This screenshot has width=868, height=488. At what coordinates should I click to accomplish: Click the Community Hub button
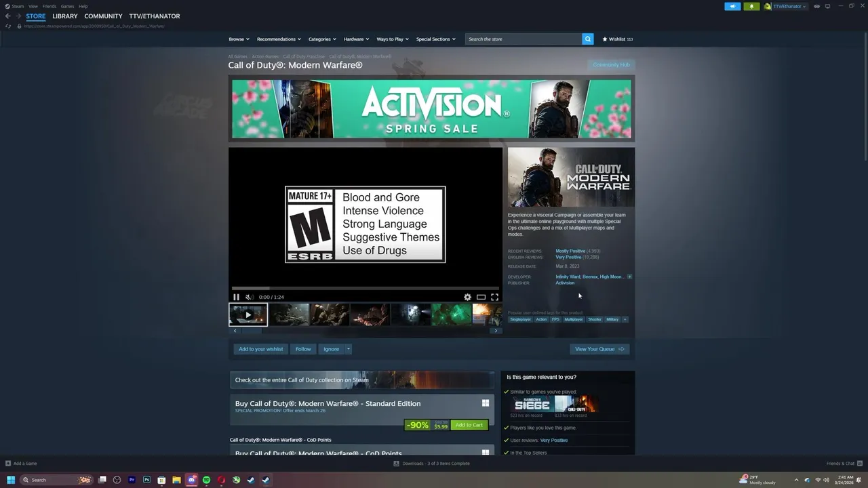pyautogui.click(x=611, y=65)
